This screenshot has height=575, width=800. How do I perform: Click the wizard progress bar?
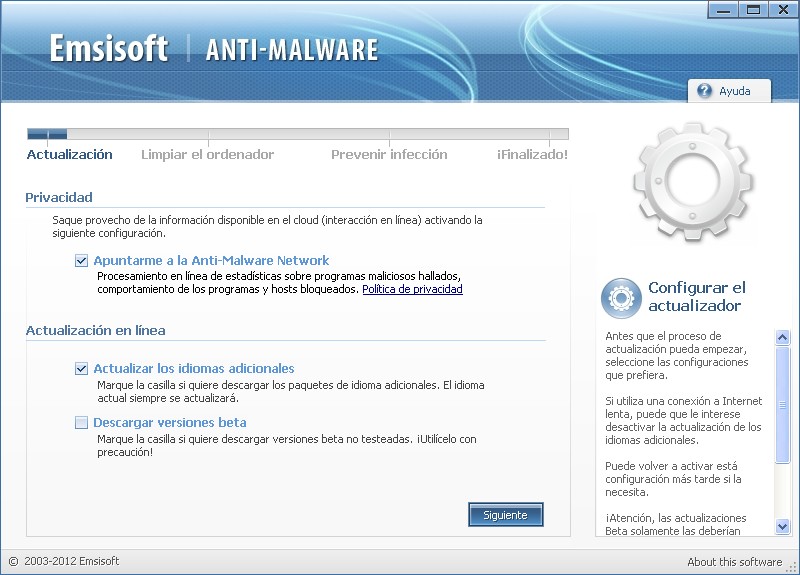(x=298, y=134)
